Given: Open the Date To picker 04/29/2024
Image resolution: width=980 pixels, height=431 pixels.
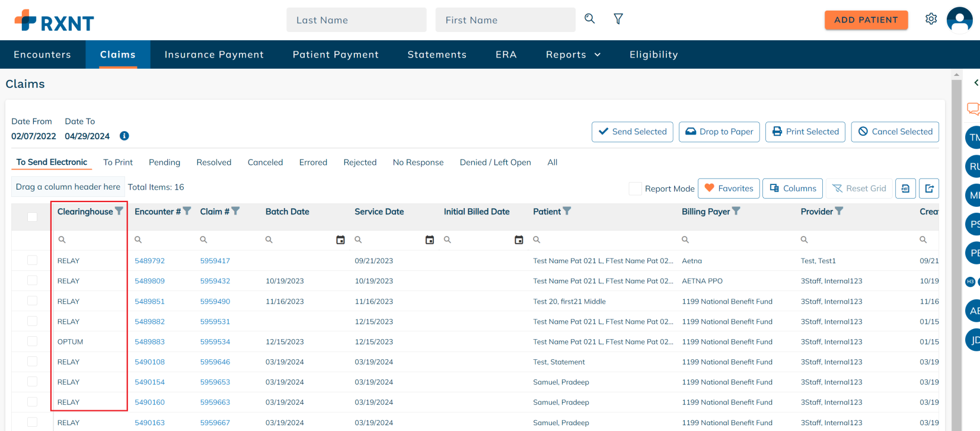Looking at the screenshot, I should point(87,136).
